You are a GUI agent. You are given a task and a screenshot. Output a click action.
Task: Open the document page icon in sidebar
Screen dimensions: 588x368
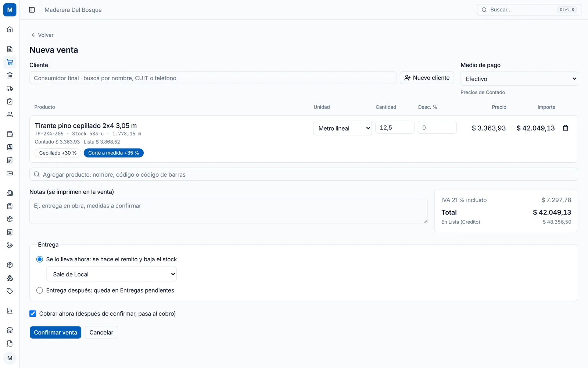pos(10,49)
